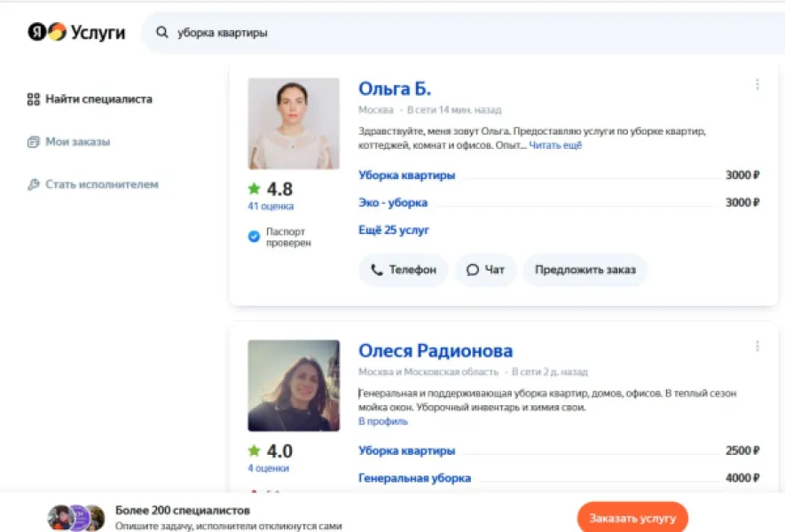The image size is (785, 532).
Task: Open Ольга's Уборка квартиры service
Action: pos(406,176)
